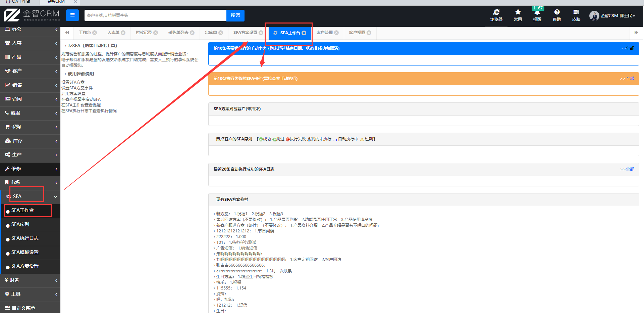Close the 工作台 tab
644x313 pixels.
click(x=95, y=33)
